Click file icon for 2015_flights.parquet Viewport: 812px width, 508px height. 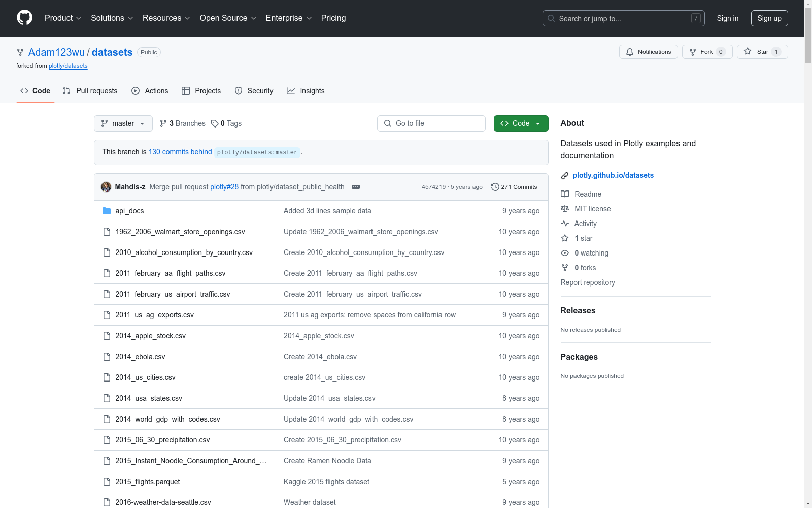point(107,482)
